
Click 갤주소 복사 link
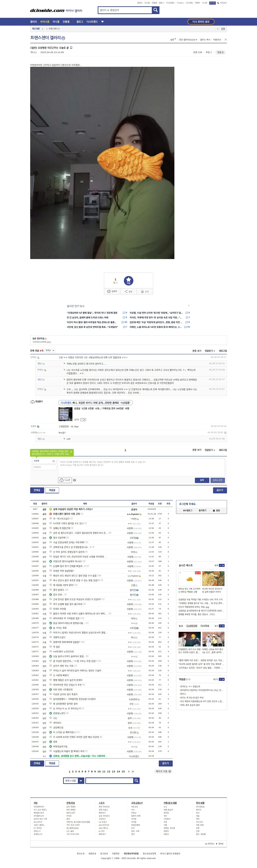(x=205, y=40)
